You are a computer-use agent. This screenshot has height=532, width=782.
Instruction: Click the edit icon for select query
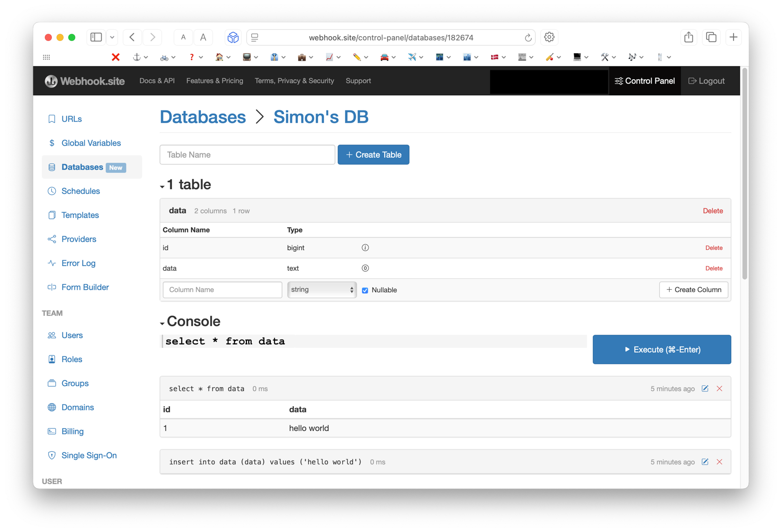click(x=705, y=389)
